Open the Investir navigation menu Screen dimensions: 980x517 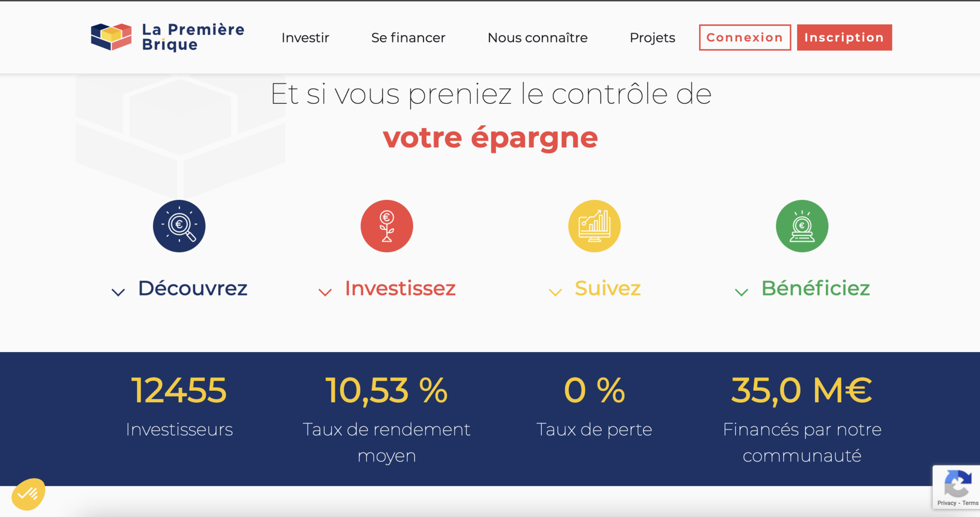pyautogui.click(x=305, y=37)
